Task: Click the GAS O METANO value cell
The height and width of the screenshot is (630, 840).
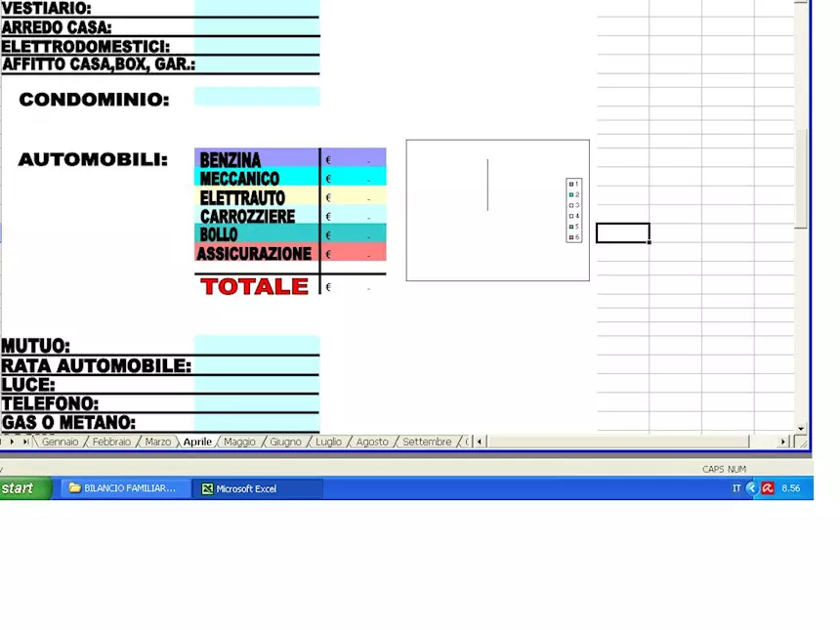Action: [x=257, y=422]
